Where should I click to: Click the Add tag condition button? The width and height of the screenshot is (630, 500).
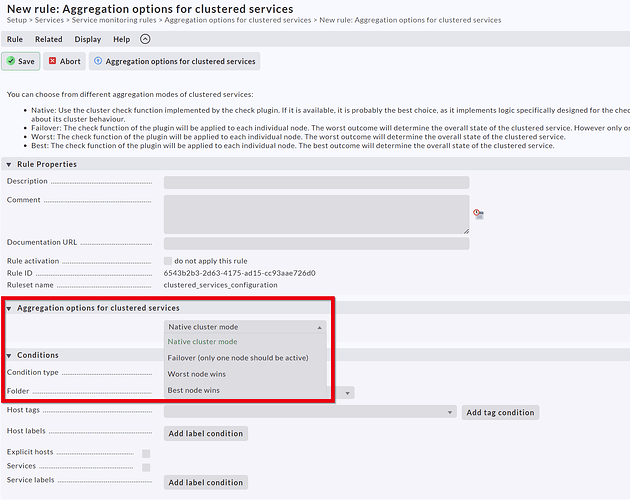tap(500, 412)
